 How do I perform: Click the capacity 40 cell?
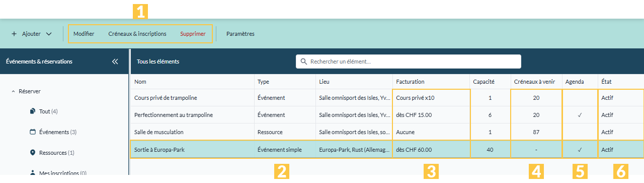click(490, 149)
